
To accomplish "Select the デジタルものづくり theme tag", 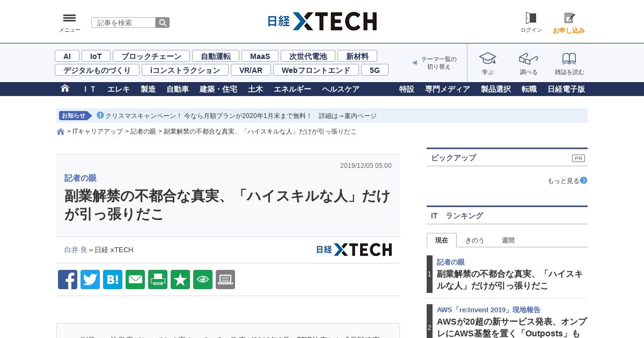I will coord(97,70).
